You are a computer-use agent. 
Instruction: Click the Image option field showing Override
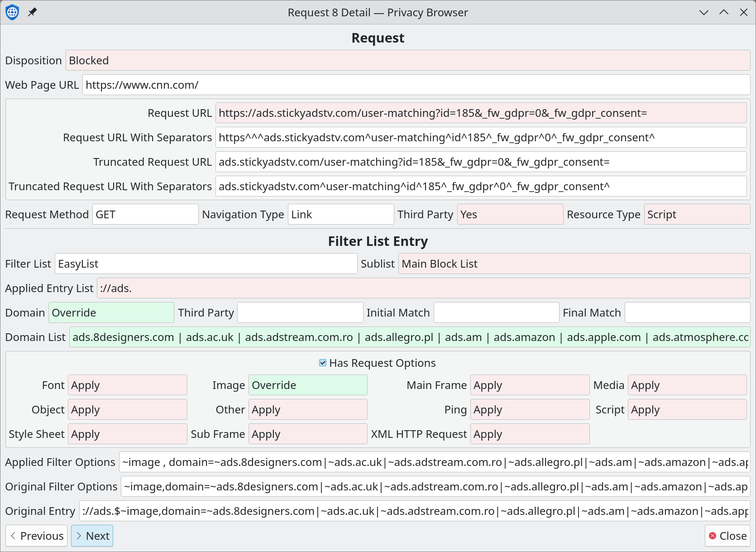tap(308, 385)
